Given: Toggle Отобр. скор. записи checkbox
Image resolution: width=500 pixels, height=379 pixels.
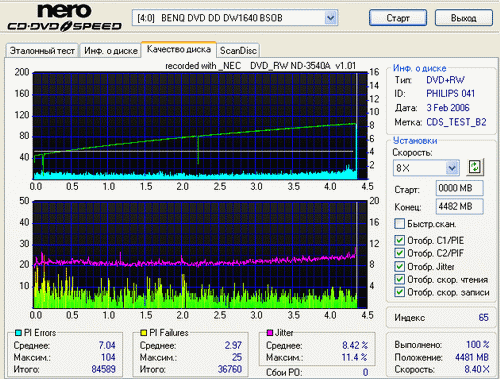Looking at the screenshot, I should pyautogui.click(x=399, y=292).
